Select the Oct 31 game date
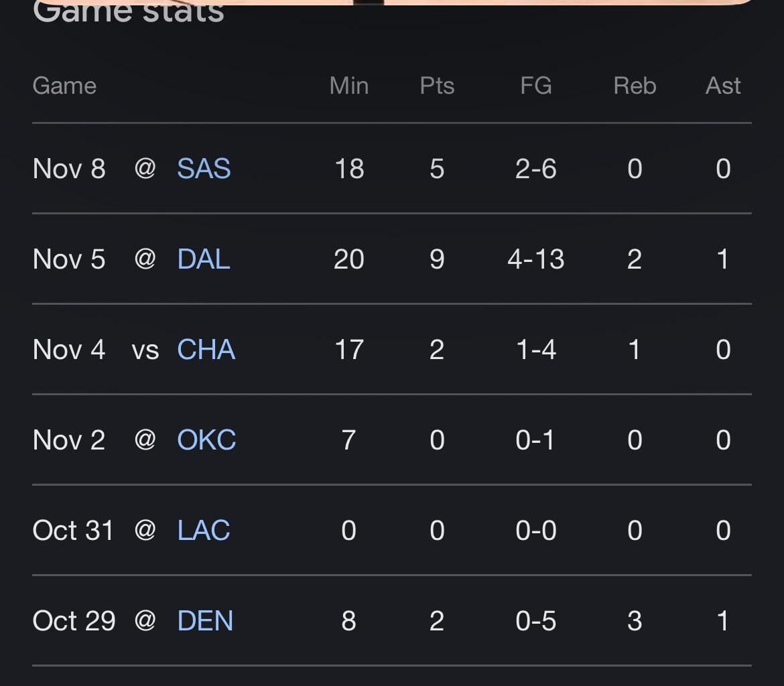This screenshot has height=686, width=784. tap(73, 531)
